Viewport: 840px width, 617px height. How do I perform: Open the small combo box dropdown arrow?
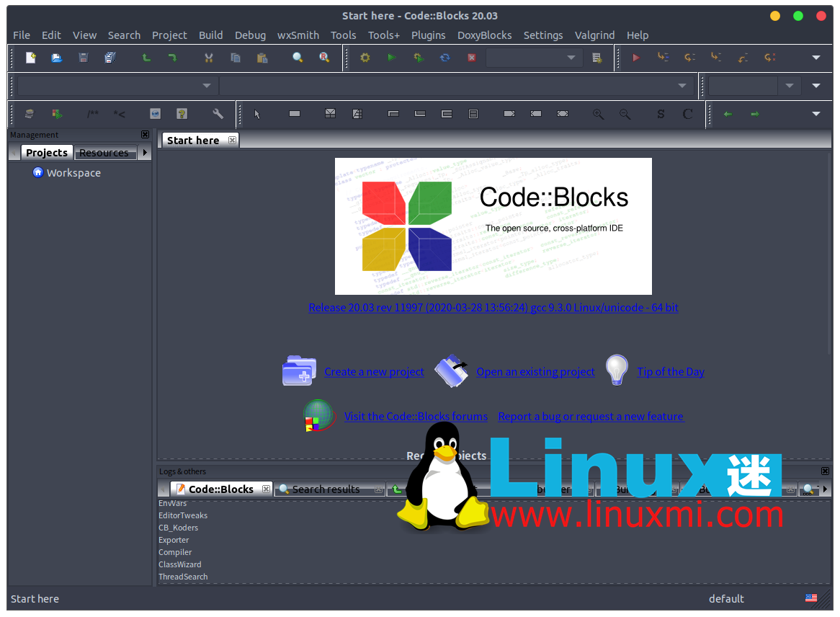click(789, 86)
